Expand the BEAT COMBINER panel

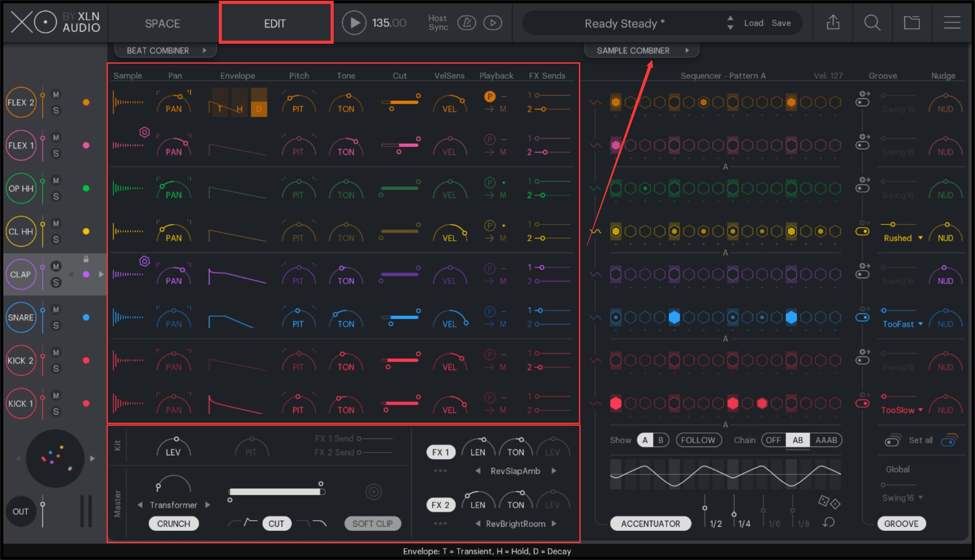166,51
